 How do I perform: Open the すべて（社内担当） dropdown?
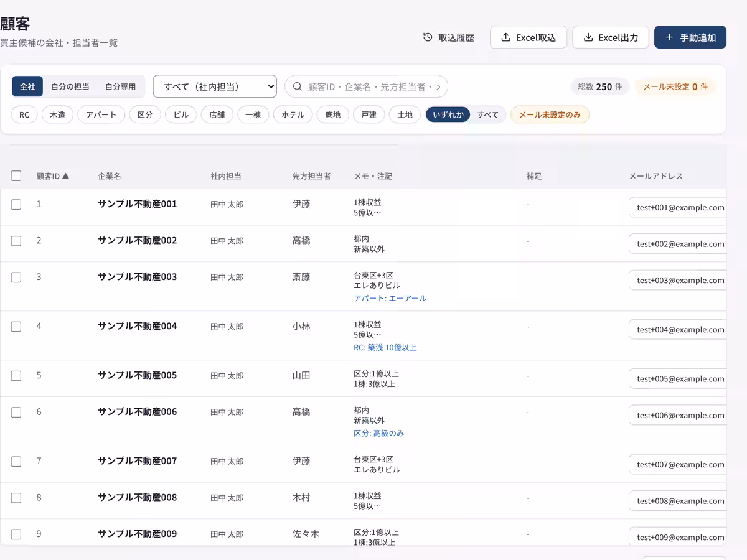coord(215,86)
